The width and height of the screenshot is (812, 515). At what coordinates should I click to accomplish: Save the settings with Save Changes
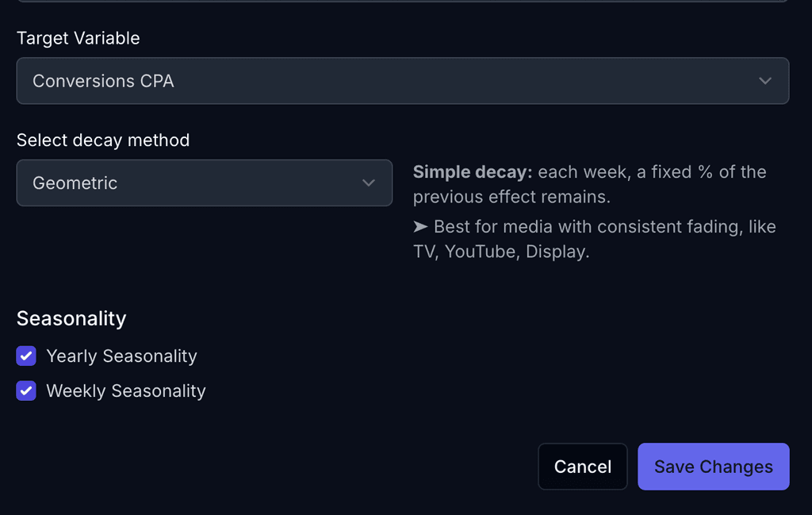[714, 467]
